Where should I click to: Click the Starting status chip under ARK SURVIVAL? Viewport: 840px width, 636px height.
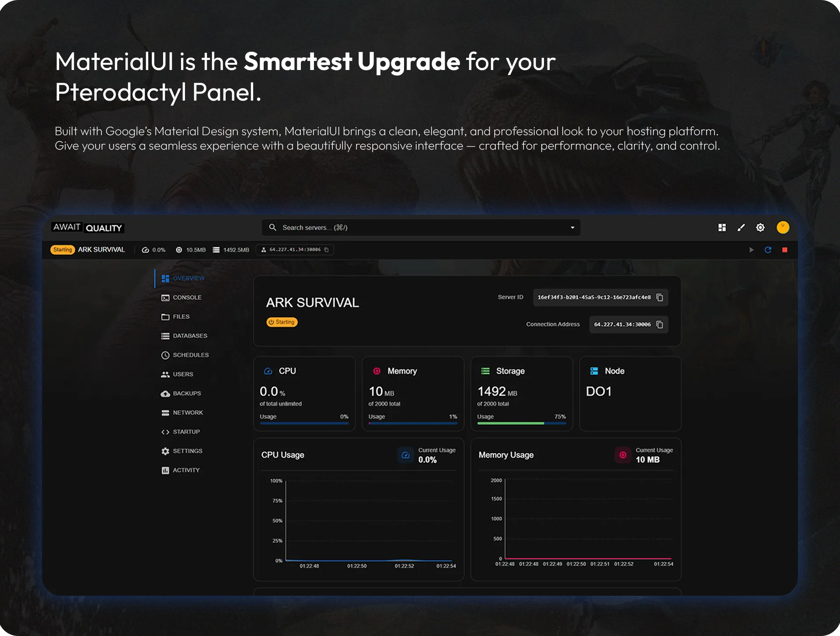[x=282, y=322]
